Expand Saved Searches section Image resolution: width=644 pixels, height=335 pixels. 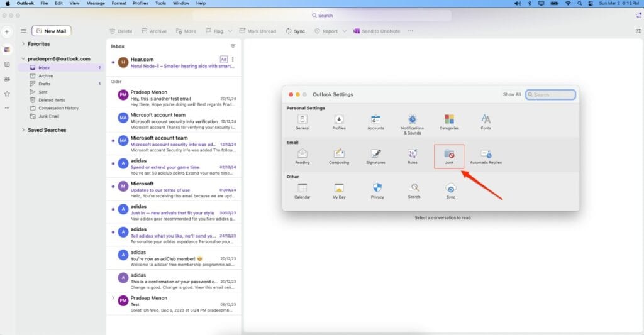(23, 130)
